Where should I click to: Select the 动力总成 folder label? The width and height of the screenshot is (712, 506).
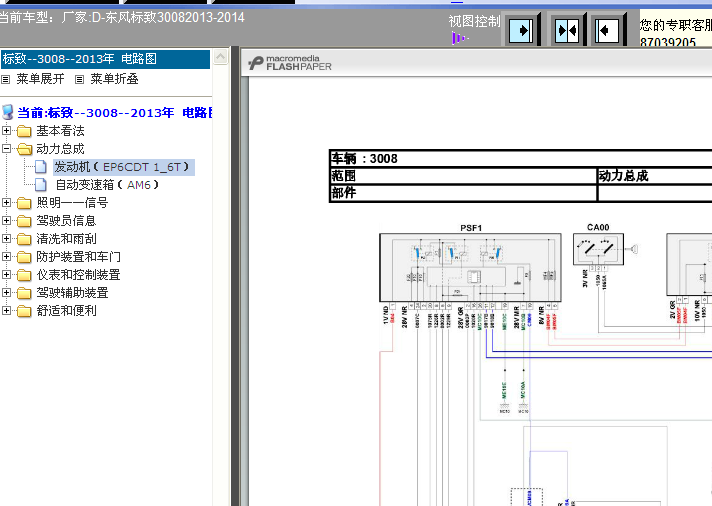(x=60, y=149)
